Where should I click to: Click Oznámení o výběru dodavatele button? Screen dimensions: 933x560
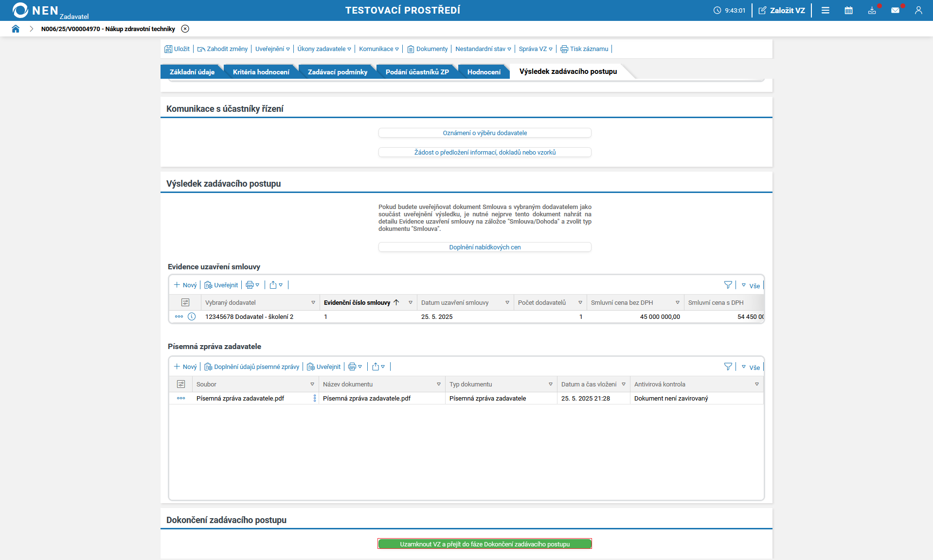tap(484, 133)
